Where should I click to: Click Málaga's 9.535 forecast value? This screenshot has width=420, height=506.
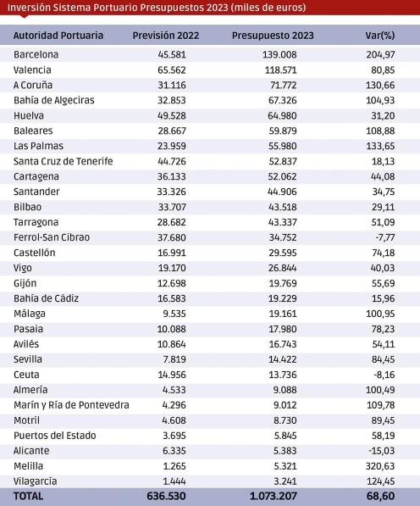click(174, 314)
